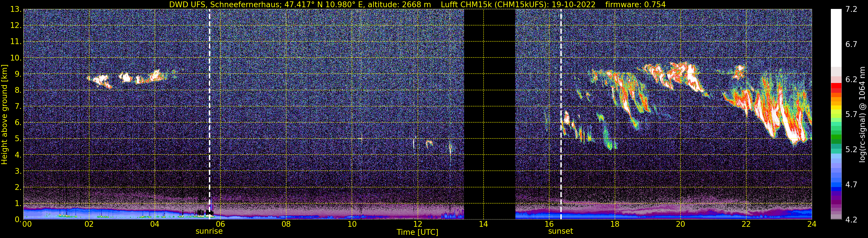Click the height axis tick label 5
This screenshot has height=238, width=868.
click(18, 139)
